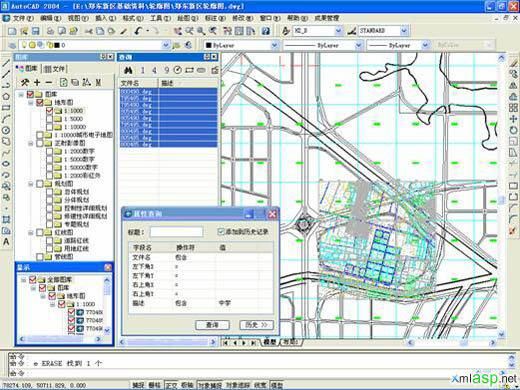
Task: Check the 1:5000 folder checkbox under 地形图
Action: (x=49, y=119)
